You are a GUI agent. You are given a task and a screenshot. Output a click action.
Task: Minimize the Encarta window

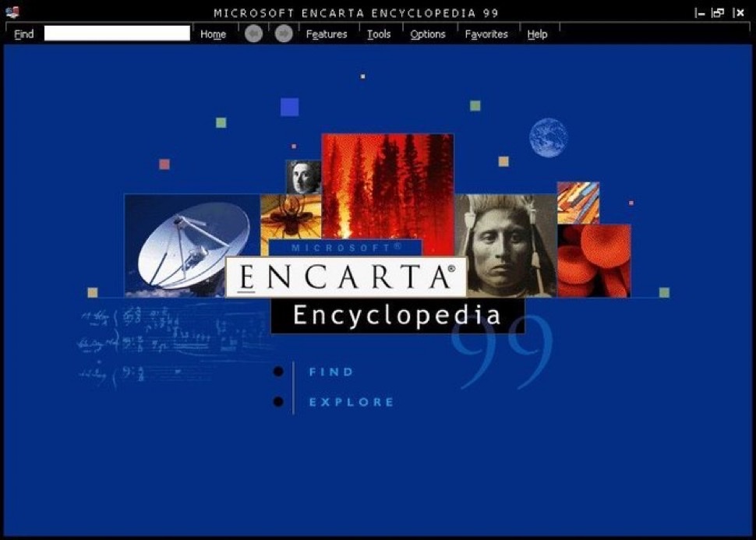[700, 13]
